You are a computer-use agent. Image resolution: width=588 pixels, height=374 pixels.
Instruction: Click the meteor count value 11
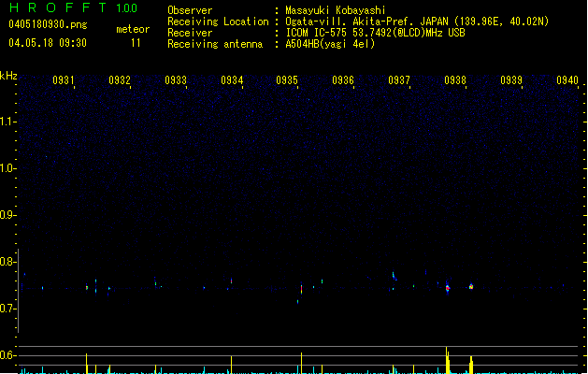click(136, 43)
